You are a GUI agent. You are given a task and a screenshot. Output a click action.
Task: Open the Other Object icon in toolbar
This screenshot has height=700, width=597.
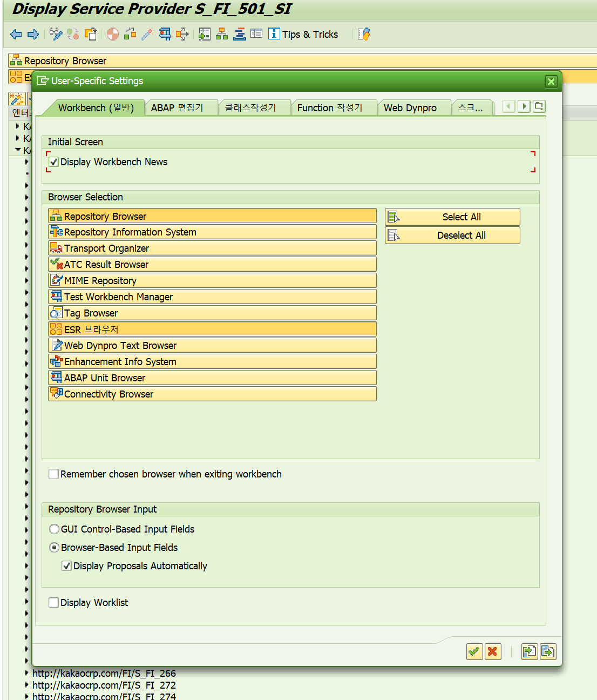point(91,35)
